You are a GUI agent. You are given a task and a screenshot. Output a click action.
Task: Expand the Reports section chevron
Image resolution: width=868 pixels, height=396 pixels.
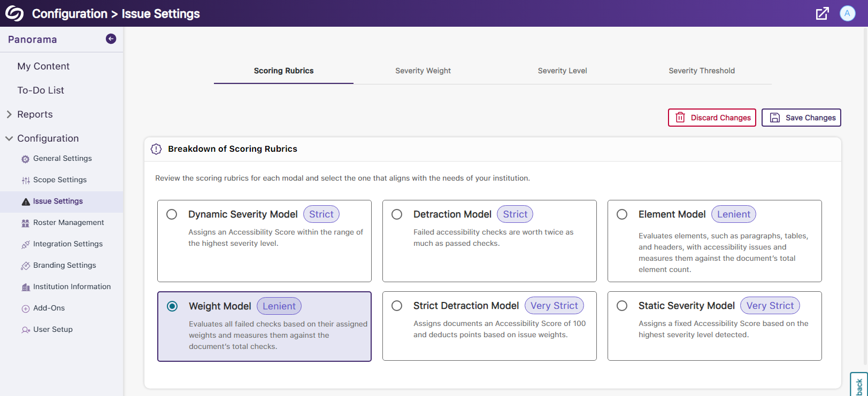pos(9,114)
